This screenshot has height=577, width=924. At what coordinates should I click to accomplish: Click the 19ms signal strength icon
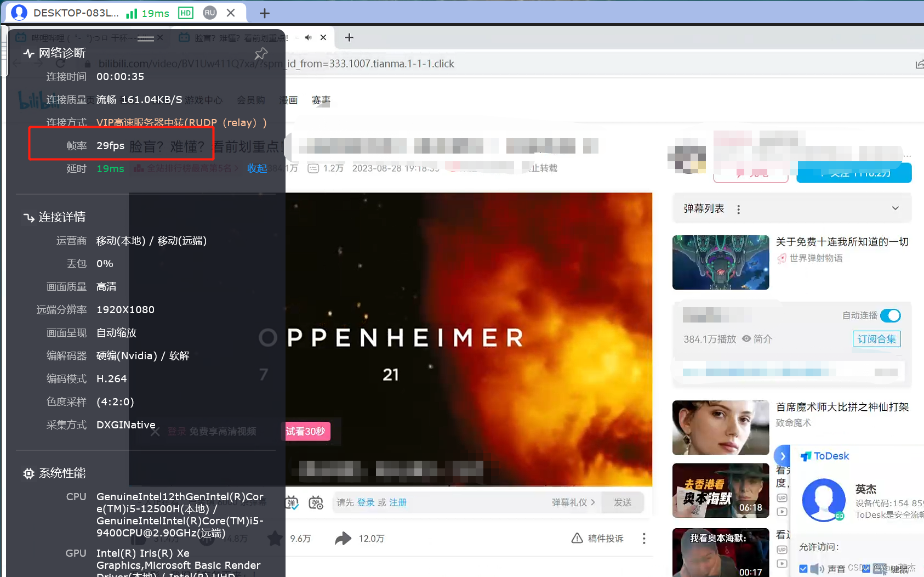[x=132, y=13]
